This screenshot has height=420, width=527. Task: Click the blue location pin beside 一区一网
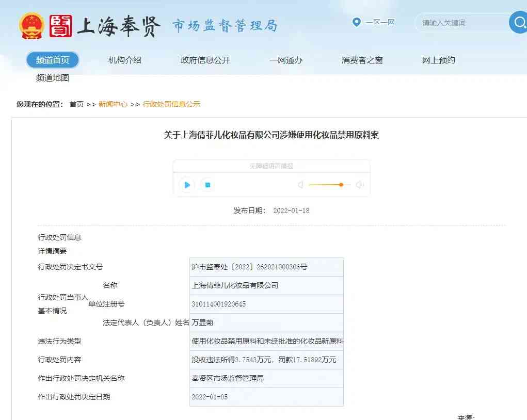pyautogui.click(x=356, y=22)
